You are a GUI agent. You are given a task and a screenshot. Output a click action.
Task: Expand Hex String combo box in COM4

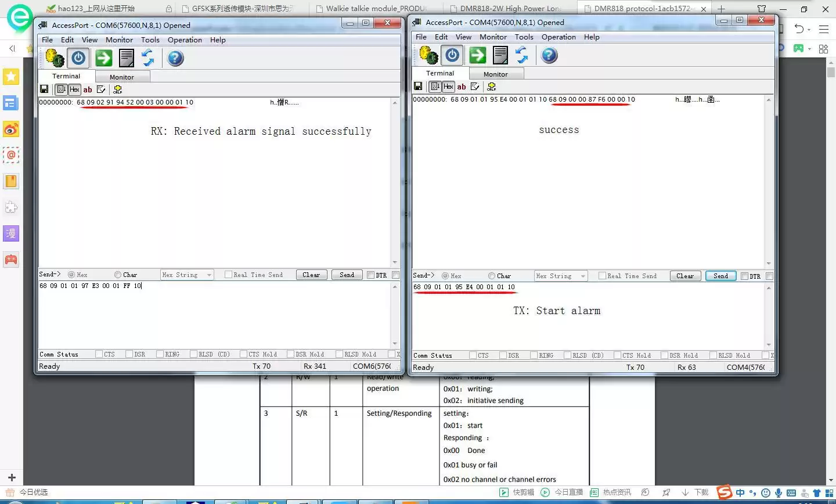click(x=583, y=276)
